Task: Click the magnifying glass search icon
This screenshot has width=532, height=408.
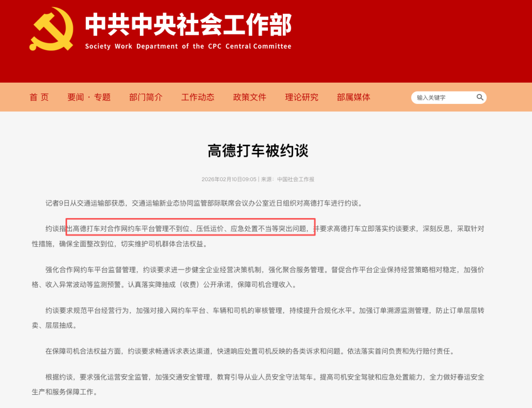Action: click(480, 97)
